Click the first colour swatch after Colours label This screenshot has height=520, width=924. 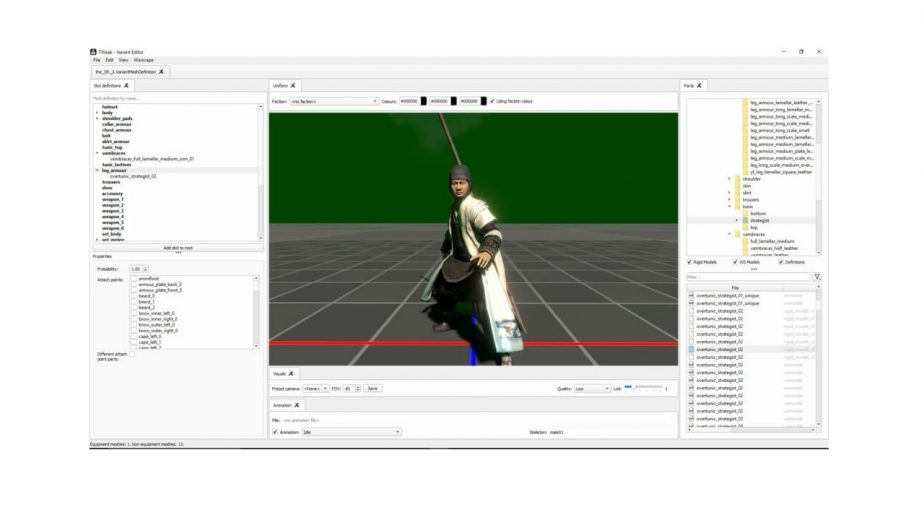(x=424, y=101)
